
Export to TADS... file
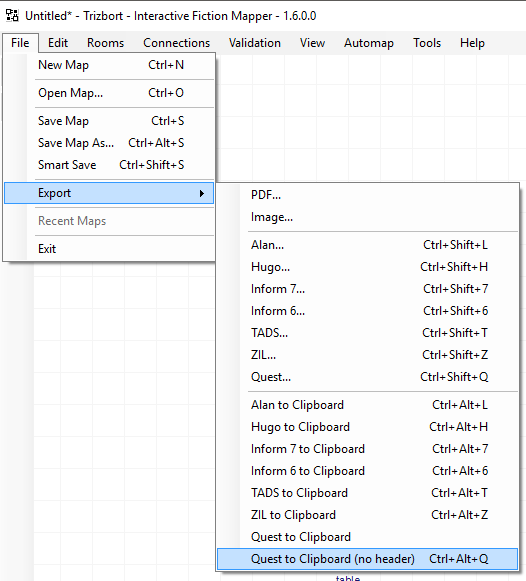coord(367,333)
